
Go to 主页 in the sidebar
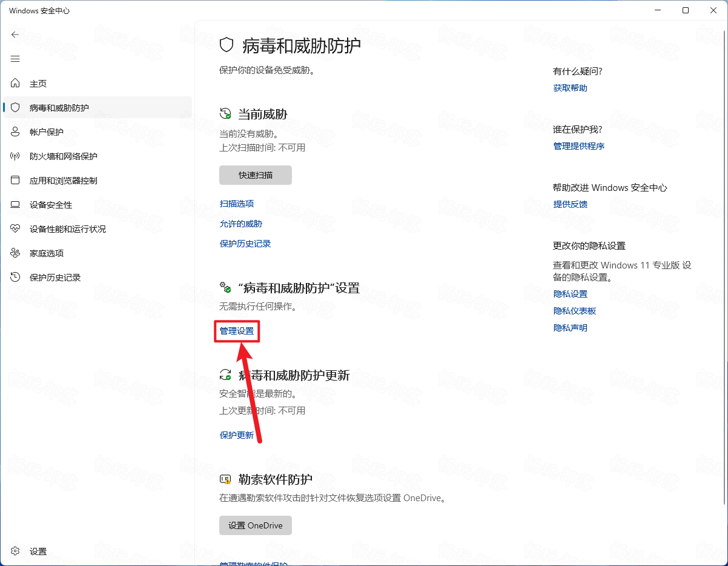97,84
